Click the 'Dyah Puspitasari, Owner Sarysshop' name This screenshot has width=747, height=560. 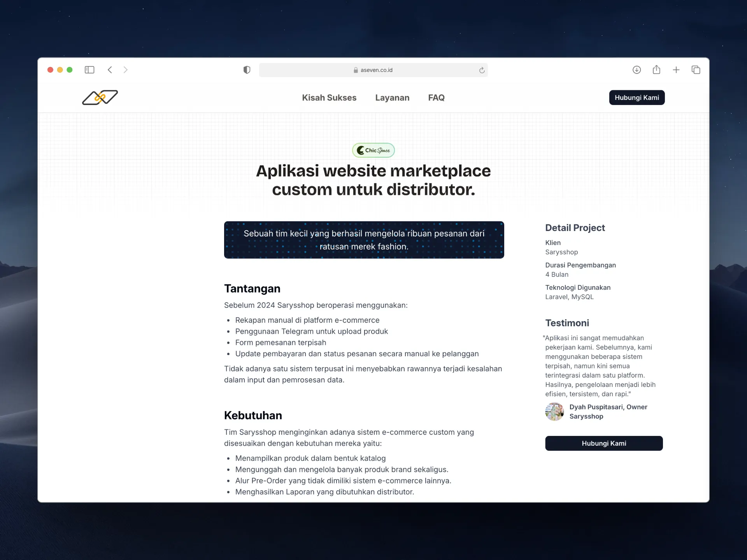coord(608,411)
